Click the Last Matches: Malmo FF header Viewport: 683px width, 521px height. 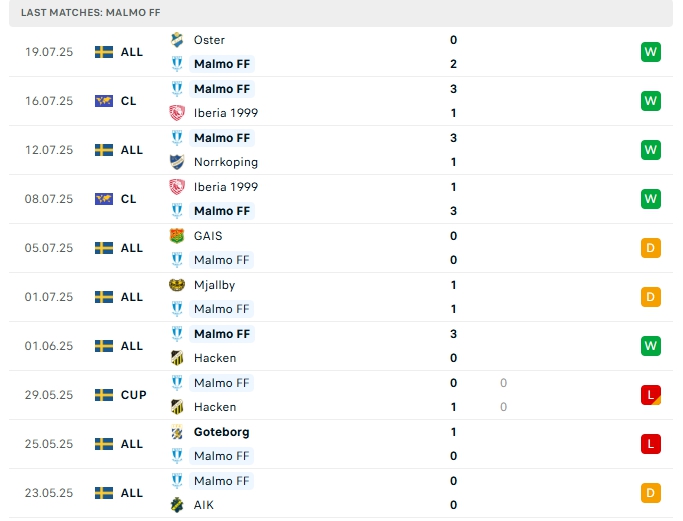pyautogui.click(x=91, y=12)
